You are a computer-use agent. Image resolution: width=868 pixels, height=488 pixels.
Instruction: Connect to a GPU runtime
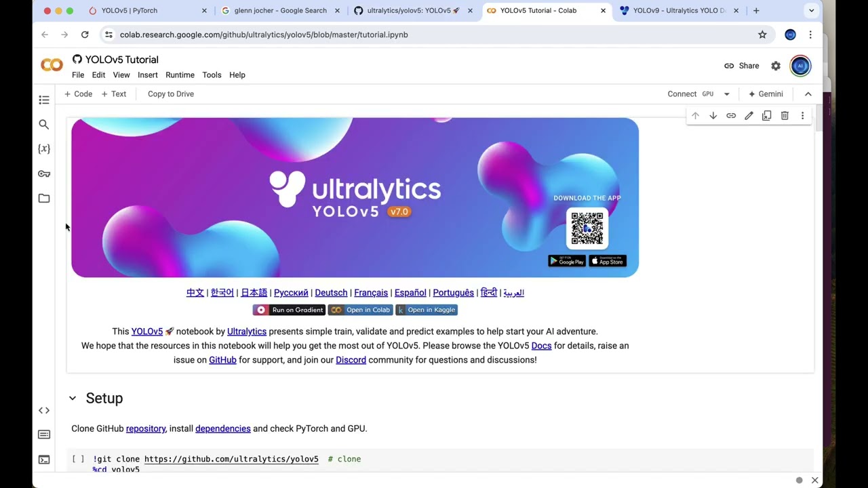690,94
